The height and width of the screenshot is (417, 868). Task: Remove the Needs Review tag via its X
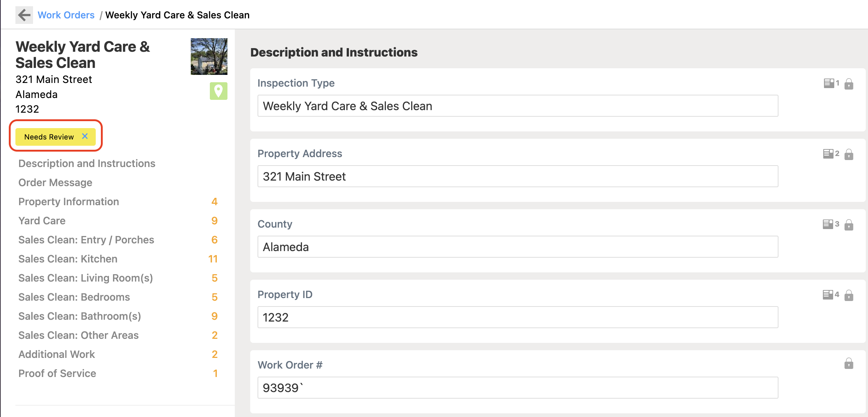[x=85, y=136]
